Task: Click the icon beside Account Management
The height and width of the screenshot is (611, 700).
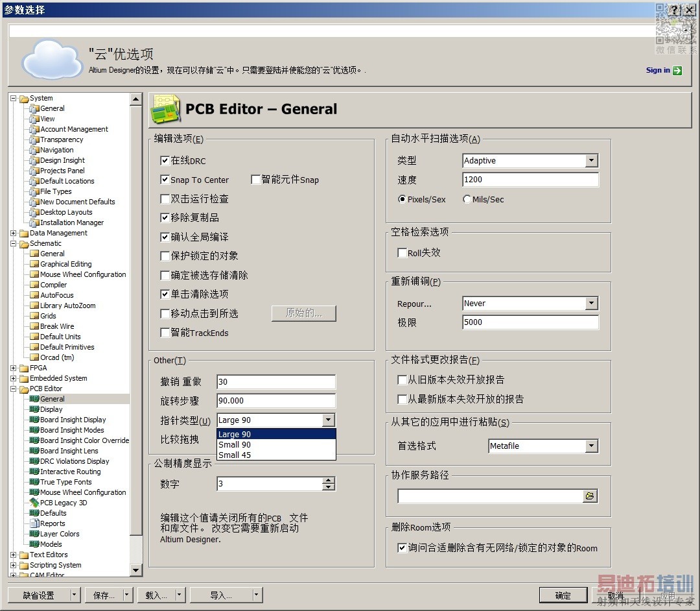Action: coord(34,130)
